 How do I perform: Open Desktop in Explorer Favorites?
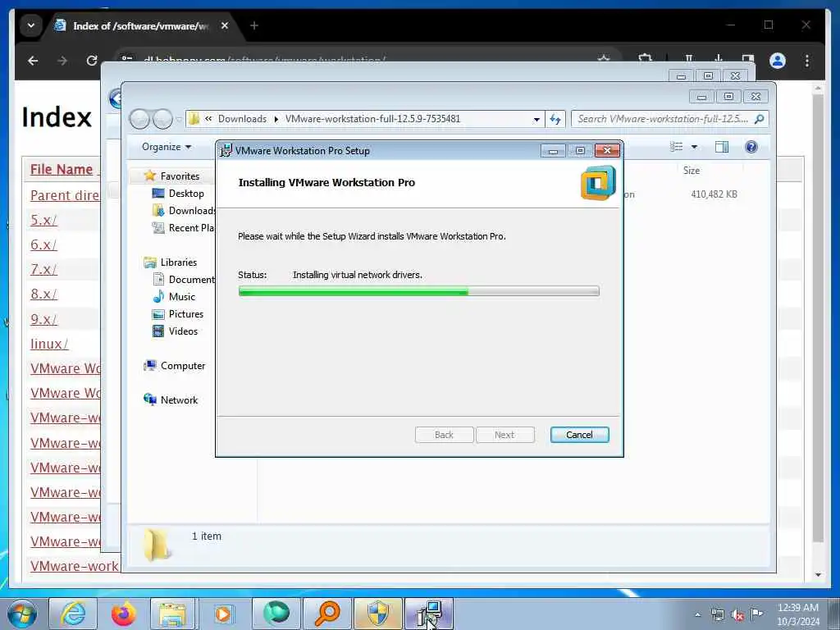(x=186, y=194)
